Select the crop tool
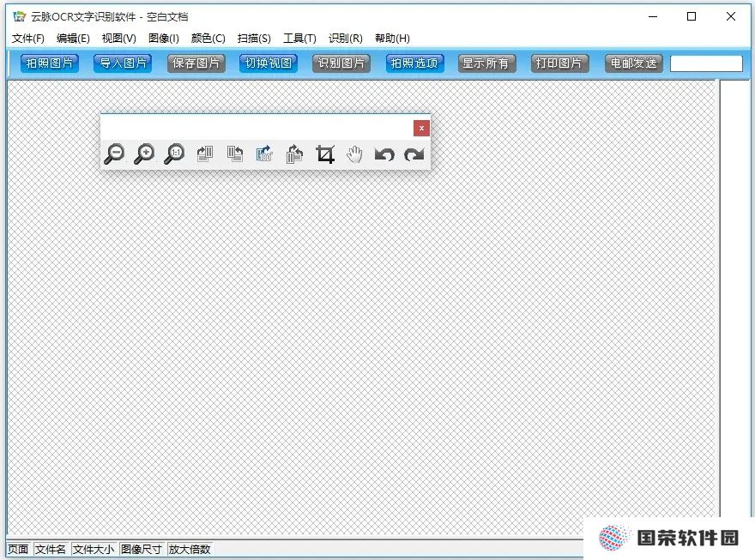Viewport: 755px width, 560px height. [x=325, y=154]
